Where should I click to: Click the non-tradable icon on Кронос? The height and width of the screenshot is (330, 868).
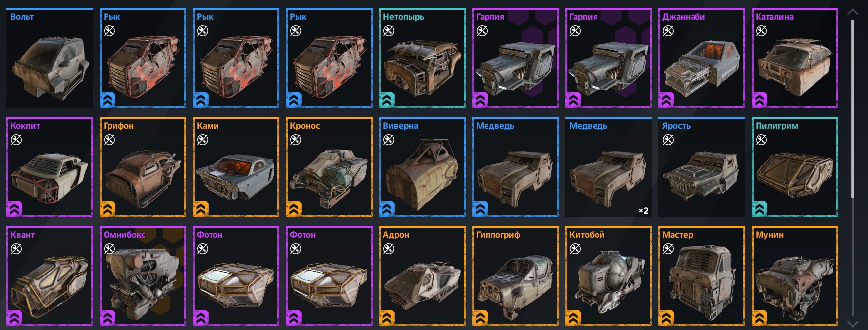click(296, 140)
